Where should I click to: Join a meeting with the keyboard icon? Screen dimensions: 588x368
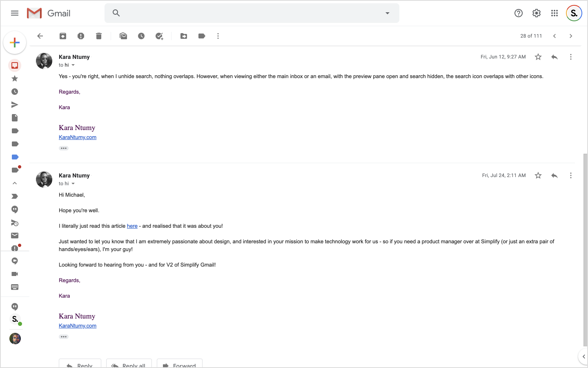point(15,287)
